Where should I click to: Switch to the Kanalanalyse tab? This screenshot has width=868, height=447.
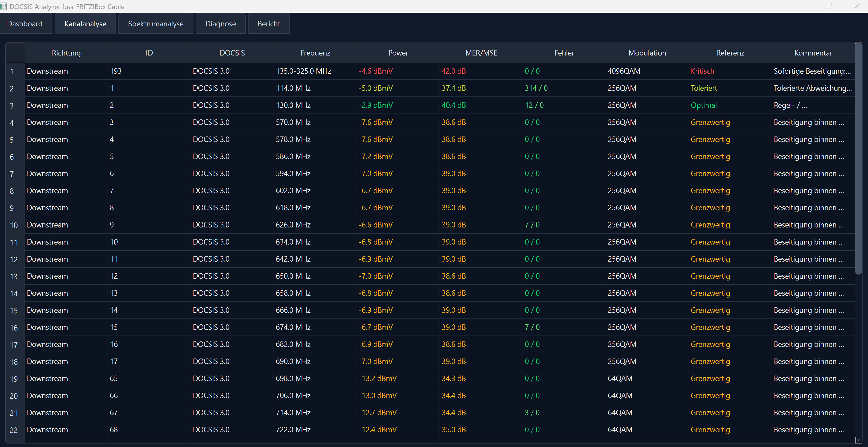point(85,24)
